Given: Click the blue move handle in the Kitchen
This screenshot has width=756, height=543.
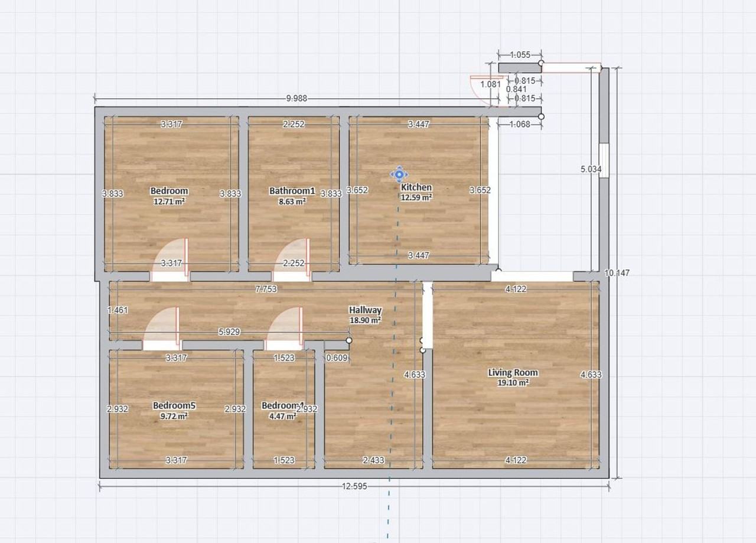Looking at the screenshot, I should (399, 174).
